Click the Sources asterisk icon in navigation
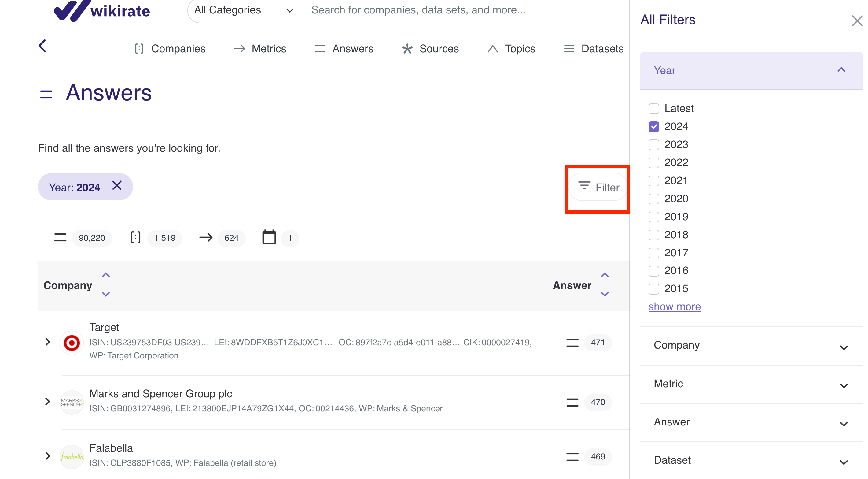Image resolution: width=868 pixels, height=479 pixels. click(x=407, y=49)
